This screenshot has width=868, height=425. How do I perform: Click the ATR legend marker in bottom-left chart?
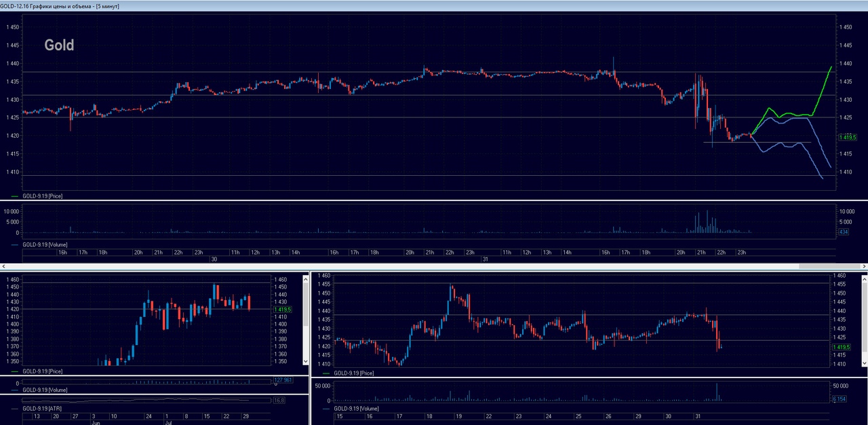coord(15,409)
